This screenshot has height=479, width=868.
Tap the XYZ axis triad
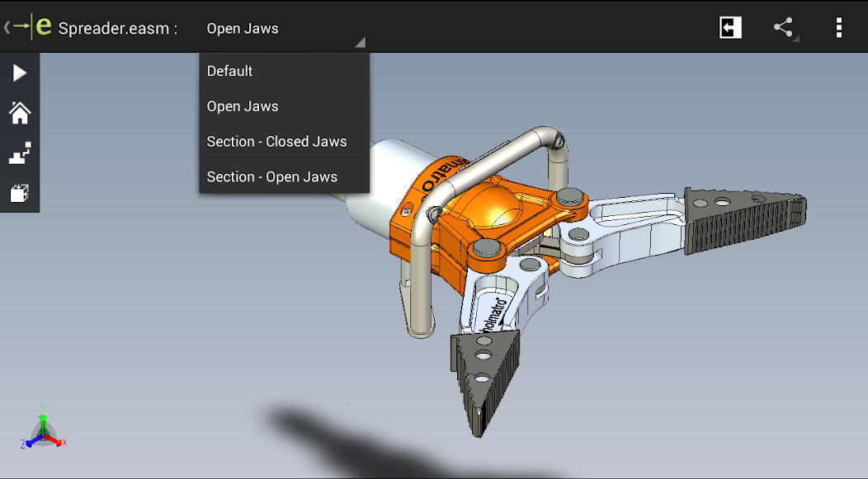[44, 428]
